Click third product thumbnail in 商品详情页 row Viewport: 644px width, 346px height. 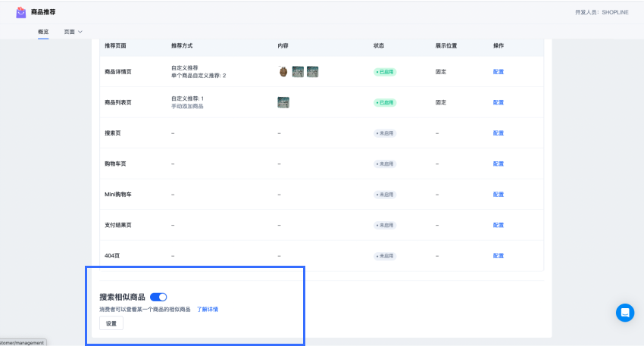[x=312, y=72]
